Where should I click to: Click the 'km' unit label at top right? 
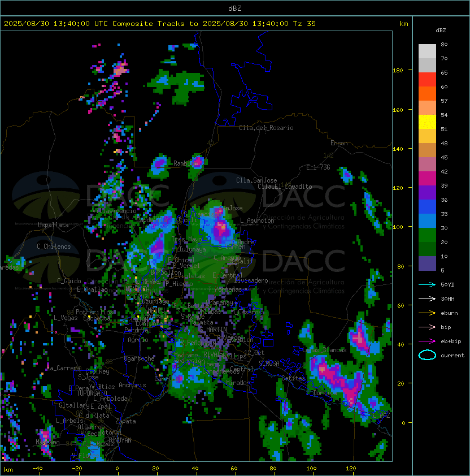[x=403, y=24]
